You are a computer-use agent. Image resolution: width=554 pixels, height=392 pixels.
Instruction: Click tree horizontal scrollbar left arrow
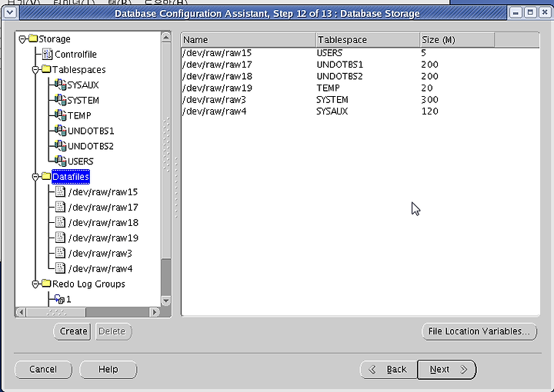21,312
